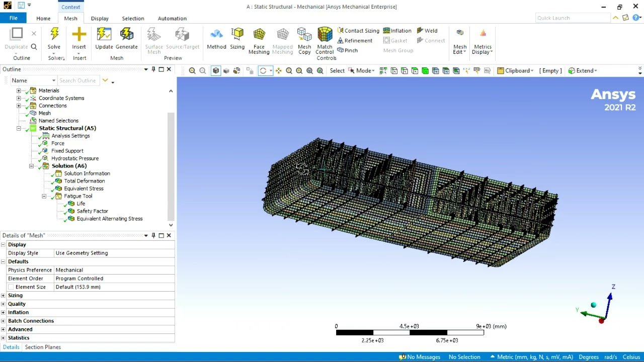Click the Quick Launch search box
644x362 pixels.
point(573,18)
